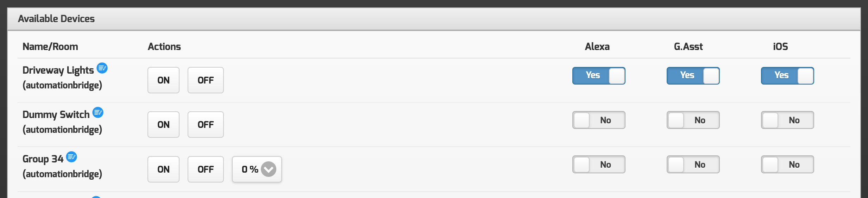The height and width of the screenshot is (198, 868).
Task: Enable Alexa for Group 34
Action: (598, 165)
